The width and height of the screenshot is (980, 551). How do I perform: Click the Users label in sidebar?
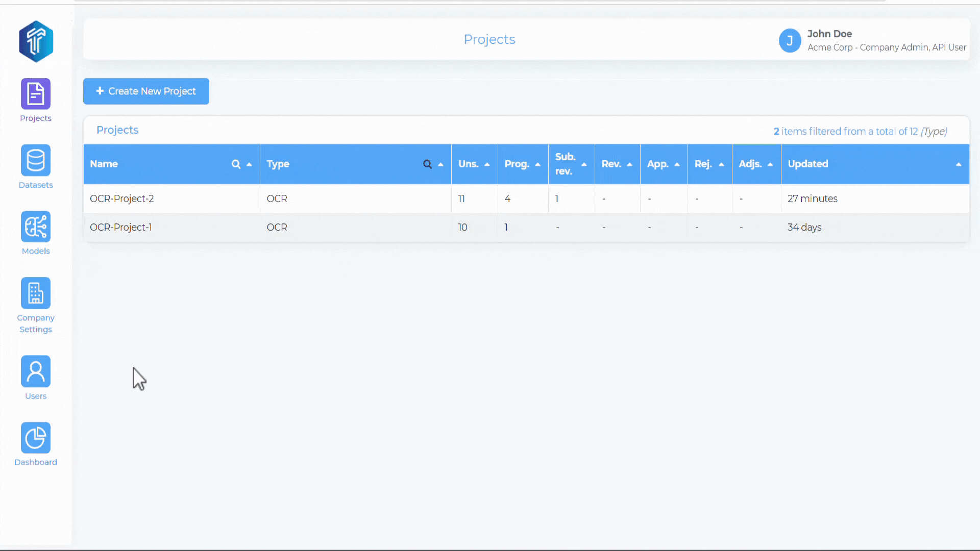point(36,396)
